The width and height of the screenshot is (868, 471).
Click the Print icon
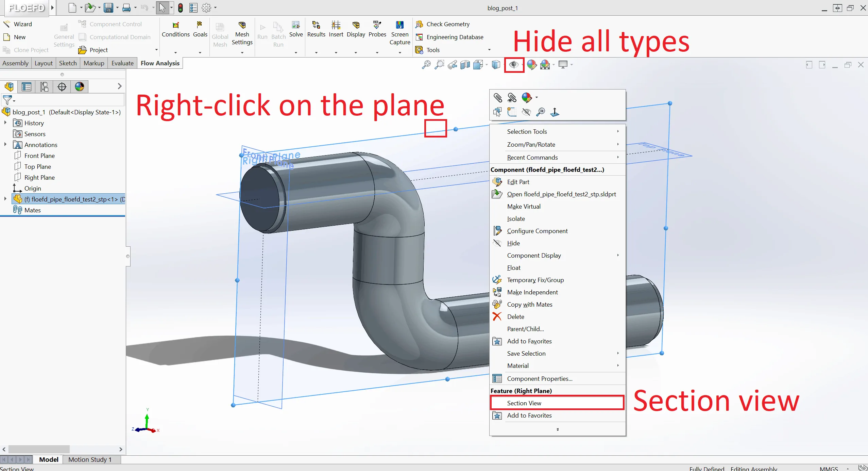[126, 8]
